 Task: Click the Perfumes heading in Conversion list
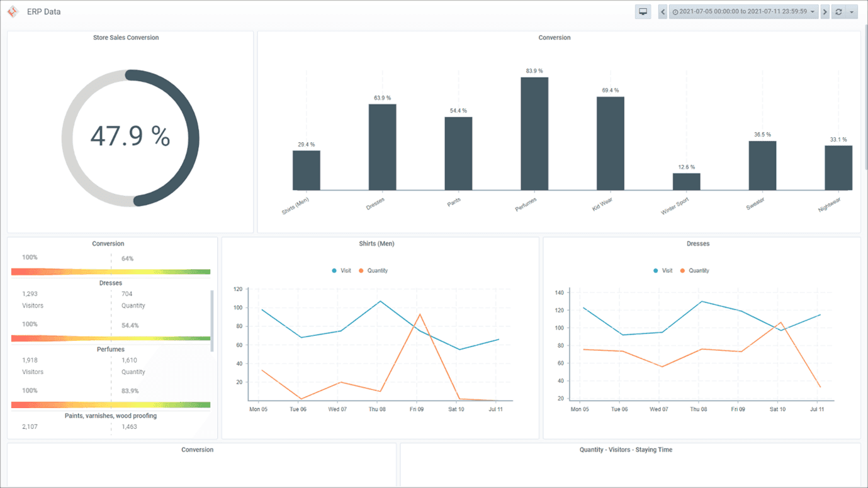click(x=111, y=350)
